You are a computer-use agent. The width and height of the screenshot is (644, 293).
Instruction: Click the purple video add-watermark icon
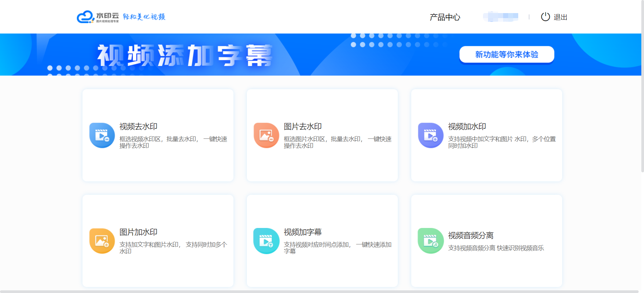click(431, 135)
